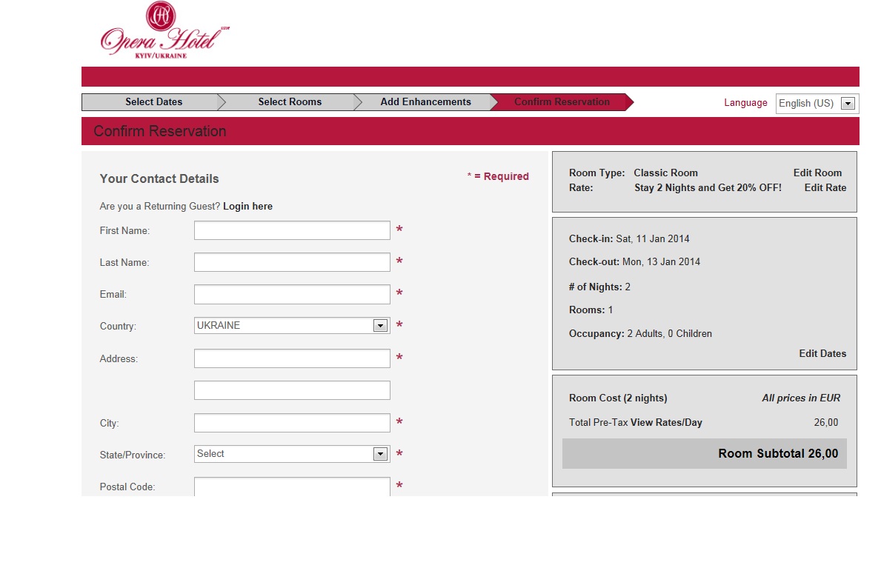Click the Your Contact Details heading

pos(159,178)
